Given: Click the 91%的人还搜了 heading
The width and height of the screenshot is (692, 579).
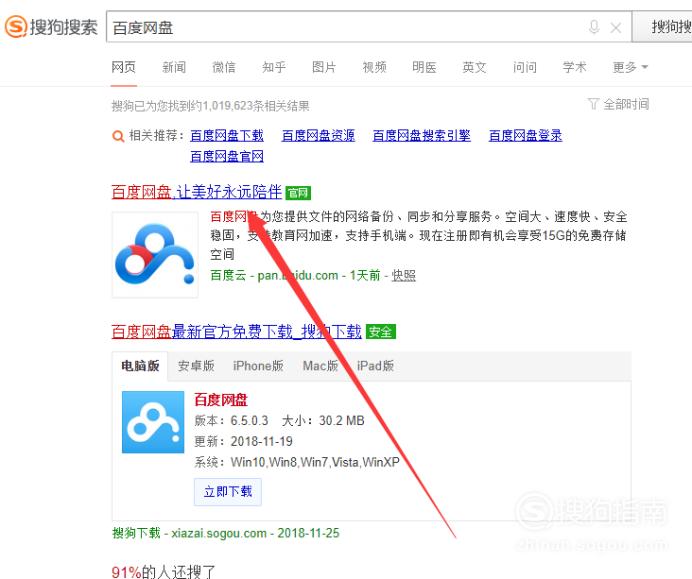Looking at the screenshot, I should (x=163, y=572).
